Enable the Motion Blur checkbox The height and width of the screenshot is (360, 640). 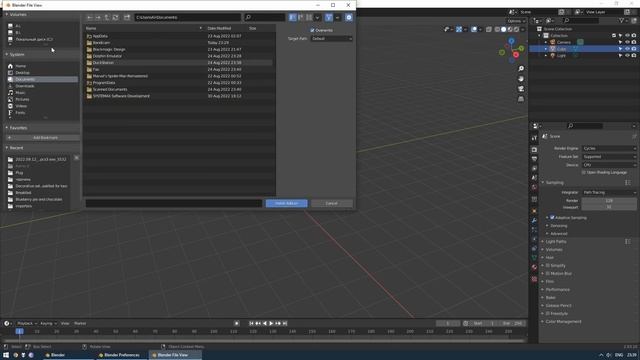click(x=548, y=273)
